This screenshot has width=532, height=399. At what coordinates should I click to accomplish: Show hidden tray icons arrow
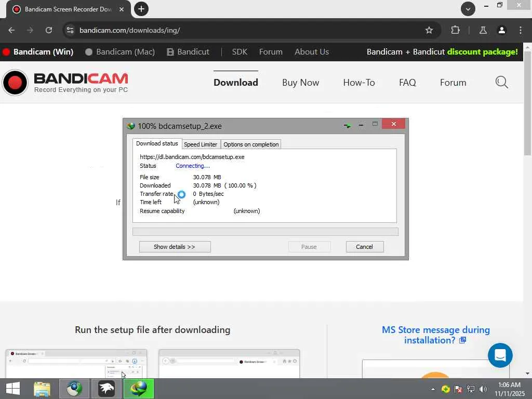pos(433,389)
